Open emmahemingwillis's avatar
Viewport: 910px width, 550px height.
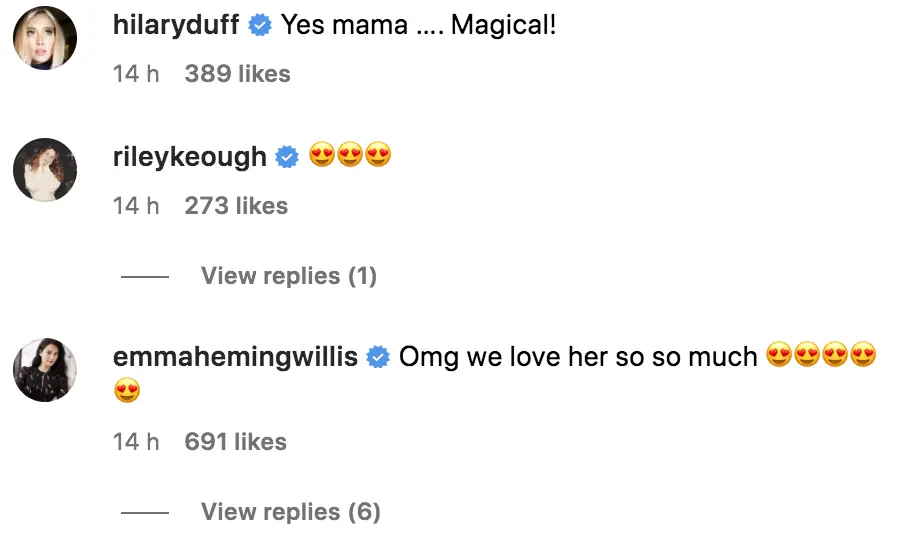click(45, 370)
